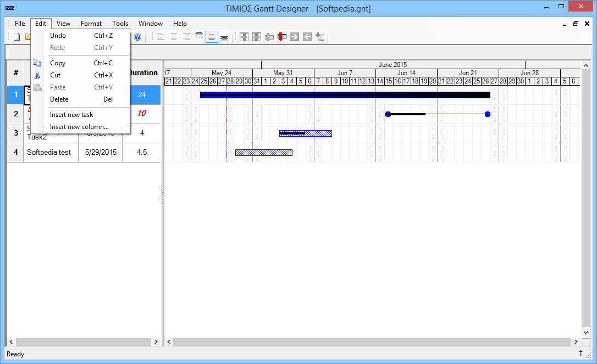Screen dimensions: 597x364
Task: Click the red down-arrow task bar icon
Action: [282, 37]
